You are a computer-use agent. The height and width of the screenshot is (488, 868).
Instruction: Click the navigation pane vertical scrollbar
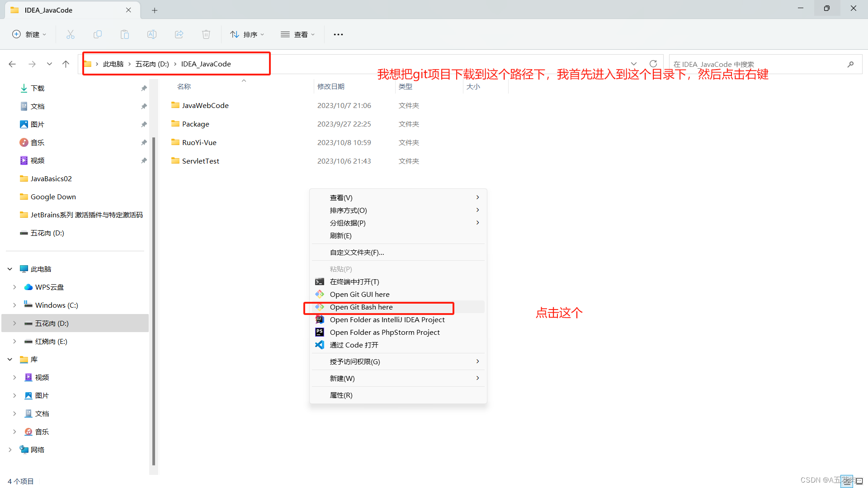point(154,300)
